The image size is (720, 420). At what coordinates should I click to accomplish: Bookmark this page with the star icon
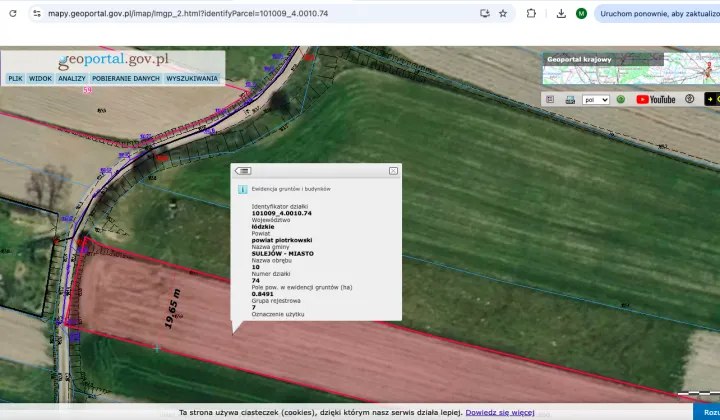(503, 13)
